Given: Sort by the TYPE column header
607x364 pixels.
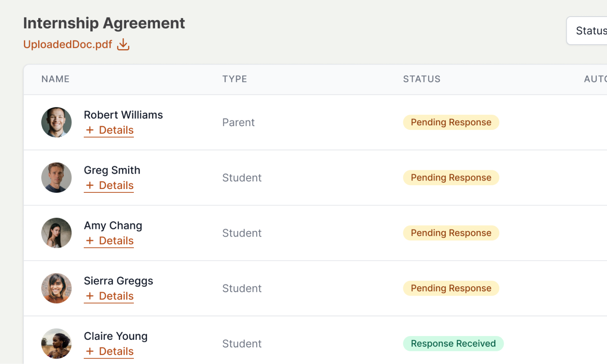Looking at the screenshot, I should pos(235,79).
